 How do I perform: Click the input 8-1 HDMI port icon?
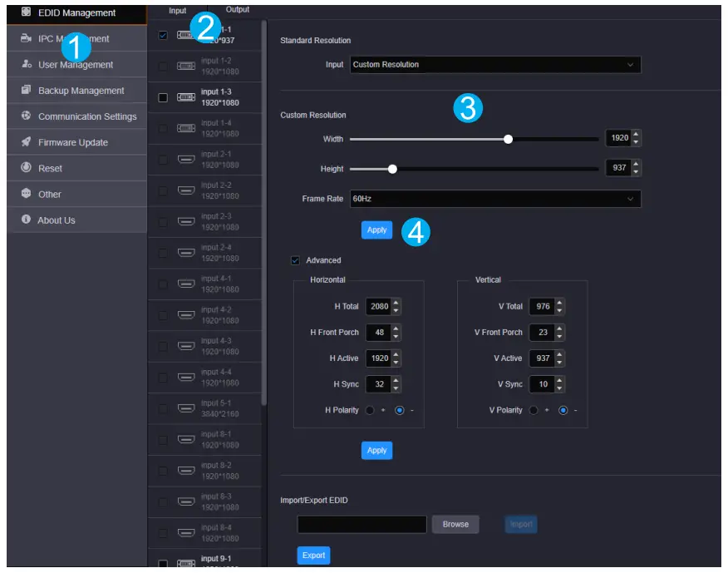pos(186,440)
